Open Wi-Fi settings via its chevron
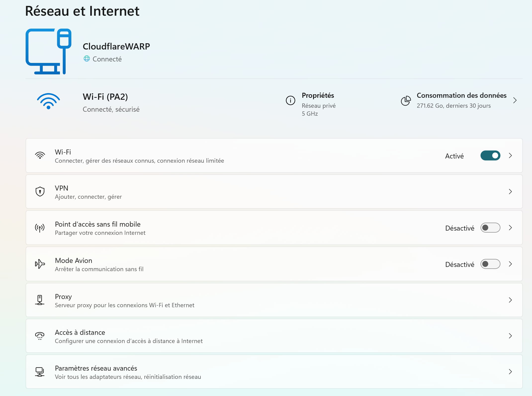 (510, 155)
